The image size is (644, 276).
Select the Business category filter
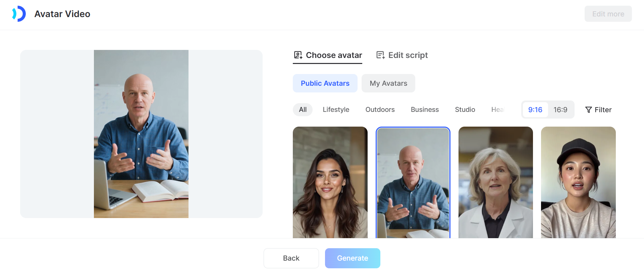point(425,110)
